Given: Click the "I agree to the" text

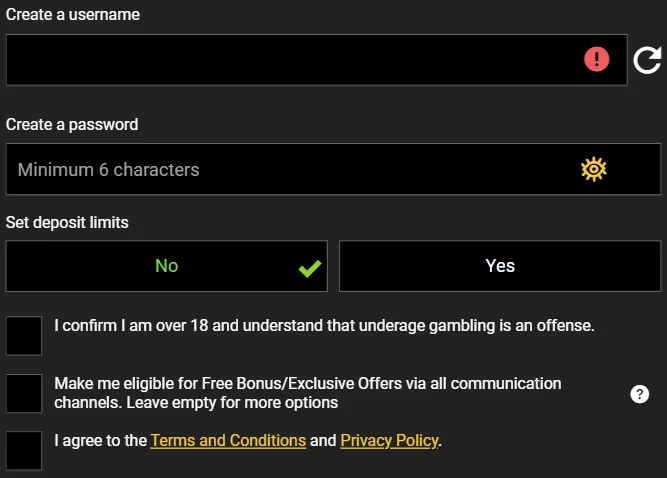Looking at the screenshot, I should pos(100,440).
